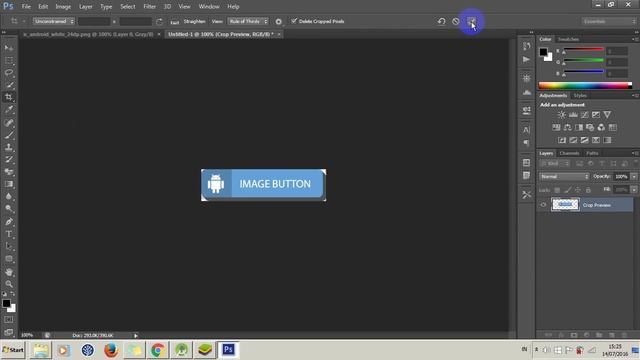Select the Rectangular Marquee tool
This screenshot has height=360, width=640.
pyautogui.click(x=9, y=60)
